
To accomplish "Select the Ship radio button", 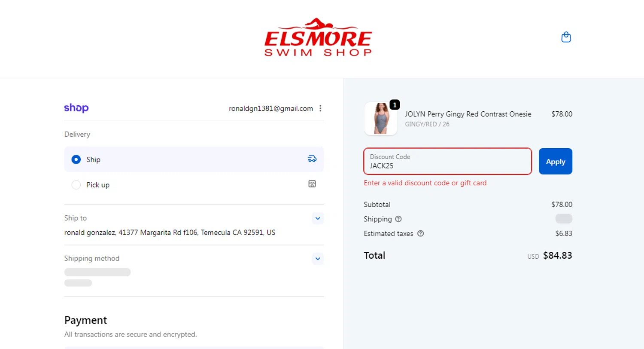I will coord(76,159).
